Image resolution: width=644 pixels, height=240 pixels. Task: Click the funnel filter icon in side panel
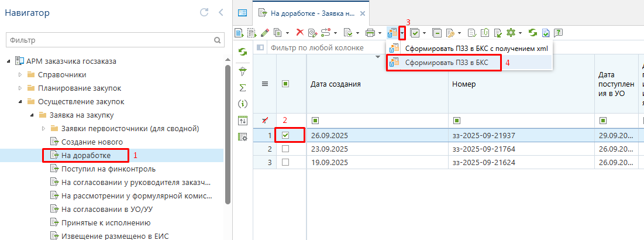(x=243, y=71)
